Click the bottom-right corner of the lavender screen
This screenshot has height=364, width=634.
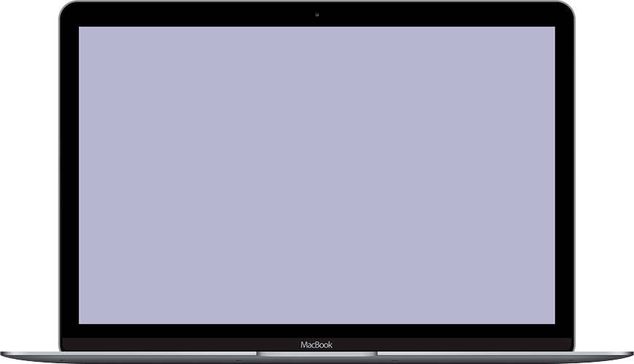(554, 323)
